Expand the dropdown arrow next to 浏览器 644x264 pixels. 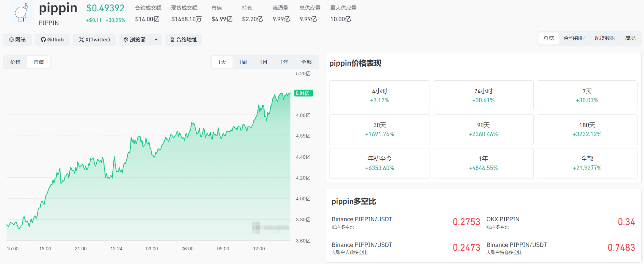tap(156, 40)
